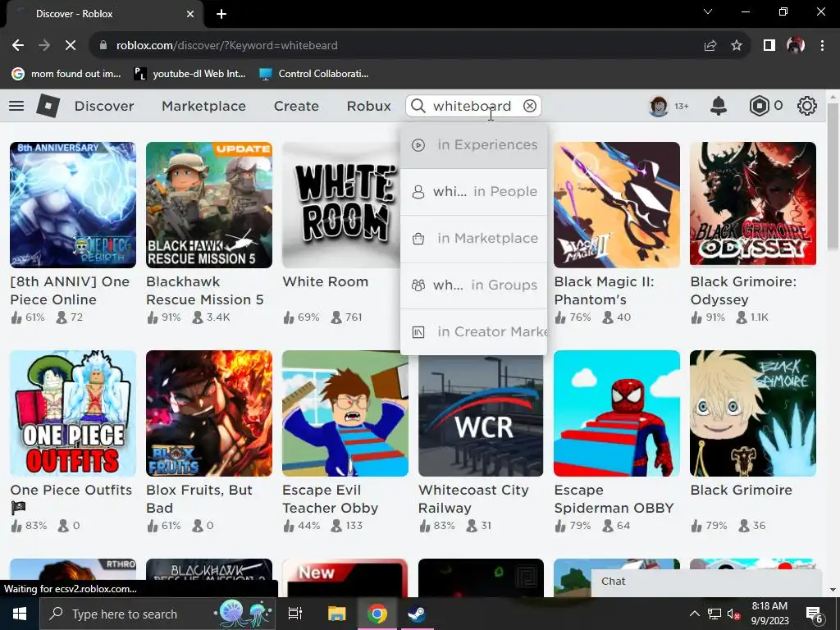Open the Black Grimoire: Odyssey thumbnail
Screen dimensions: 840x630
coord(753,204)
